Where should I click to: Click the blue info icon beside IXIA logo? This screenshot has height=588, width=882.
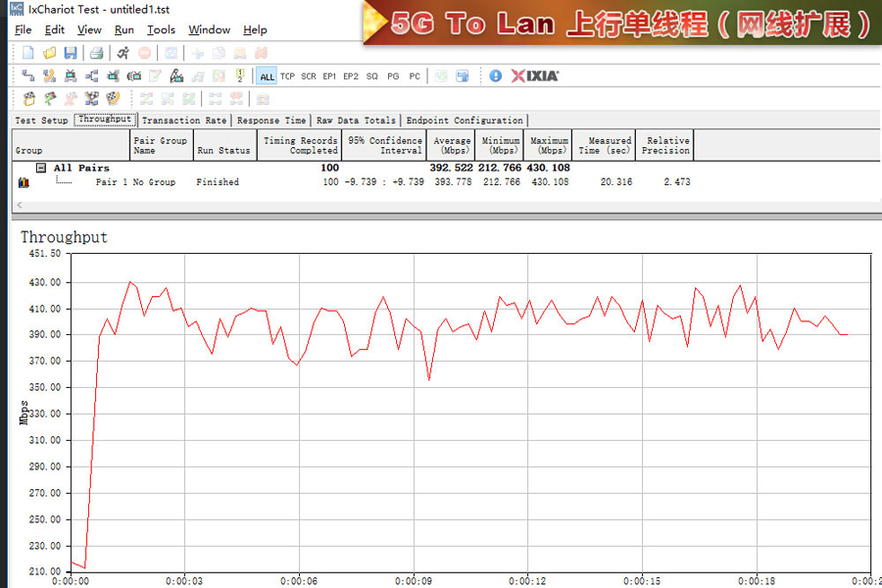496,75
